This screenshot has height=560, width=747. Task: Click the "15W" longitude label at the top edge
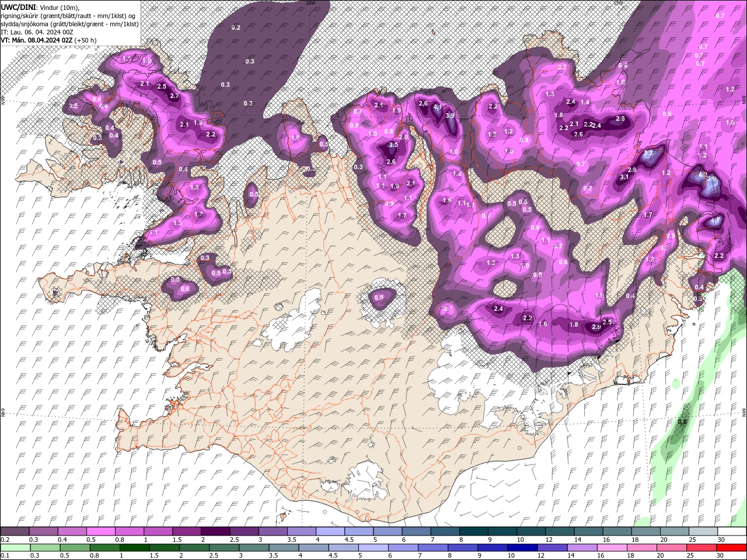(618, 3)
